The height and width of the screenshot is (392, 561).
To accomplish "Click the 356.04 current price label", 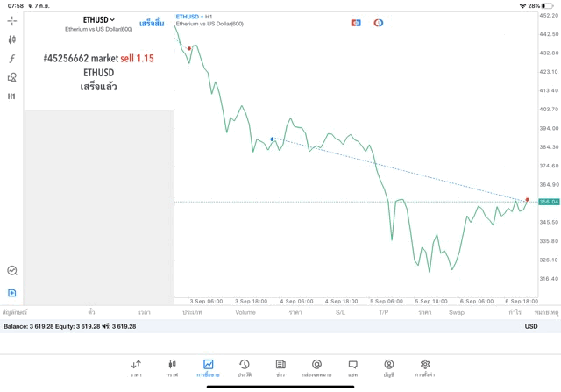I will point(549,202).
